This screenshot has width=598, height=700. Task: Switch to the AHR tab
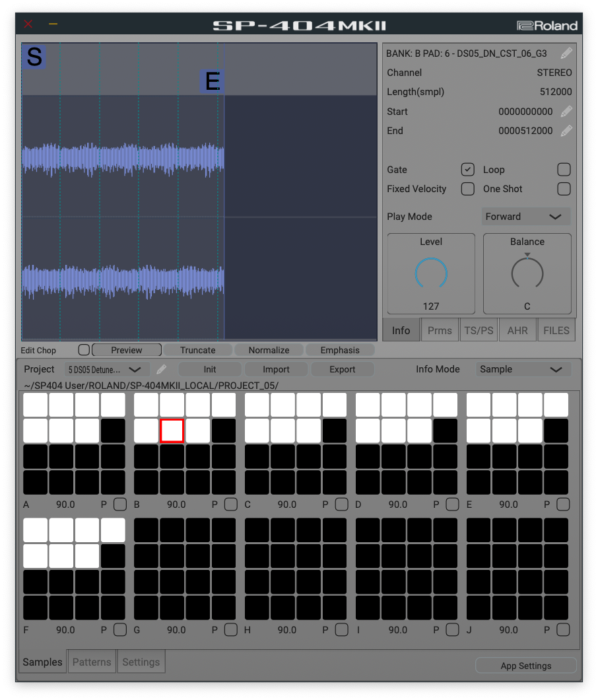click(517, 330)
